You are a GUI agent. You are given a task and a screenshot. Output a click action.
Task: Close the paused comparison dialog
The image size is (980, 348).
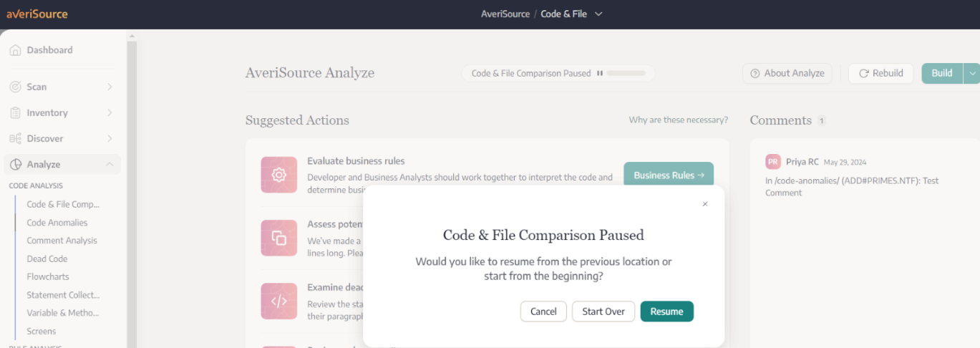tap(705, 204)
